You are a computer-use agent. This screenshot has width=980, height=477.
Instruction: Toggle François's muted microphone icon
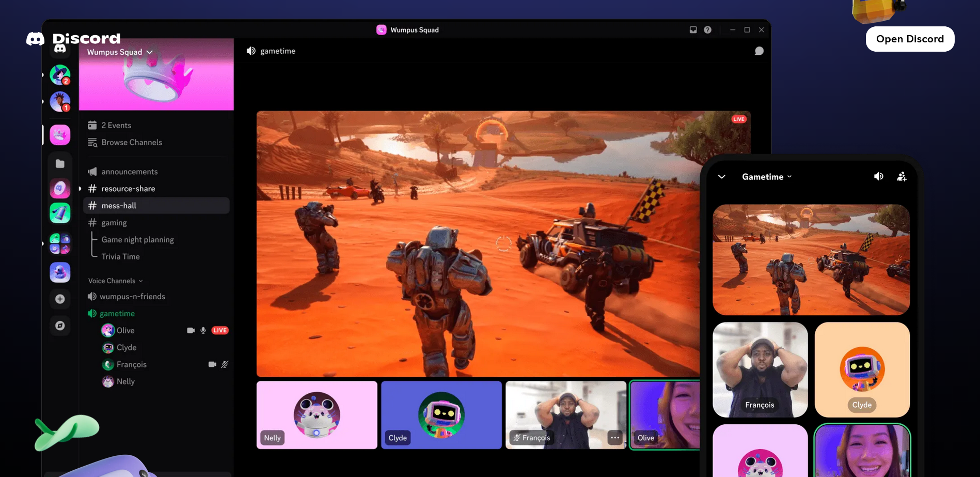tap(224, 364)
